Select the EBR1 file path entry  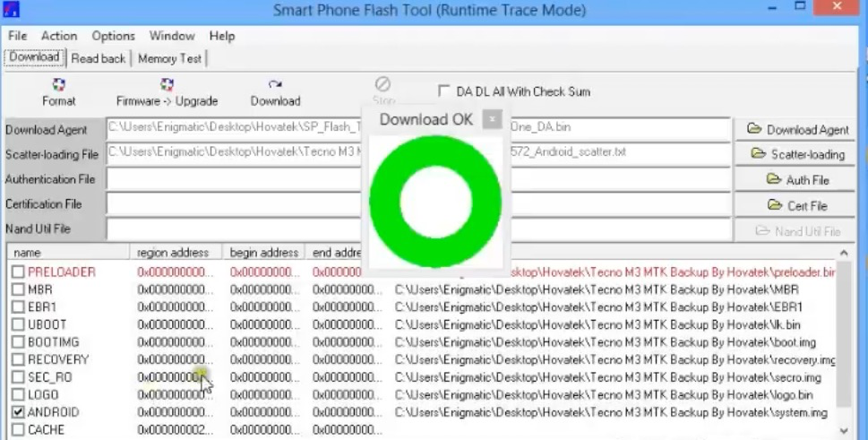598,307
